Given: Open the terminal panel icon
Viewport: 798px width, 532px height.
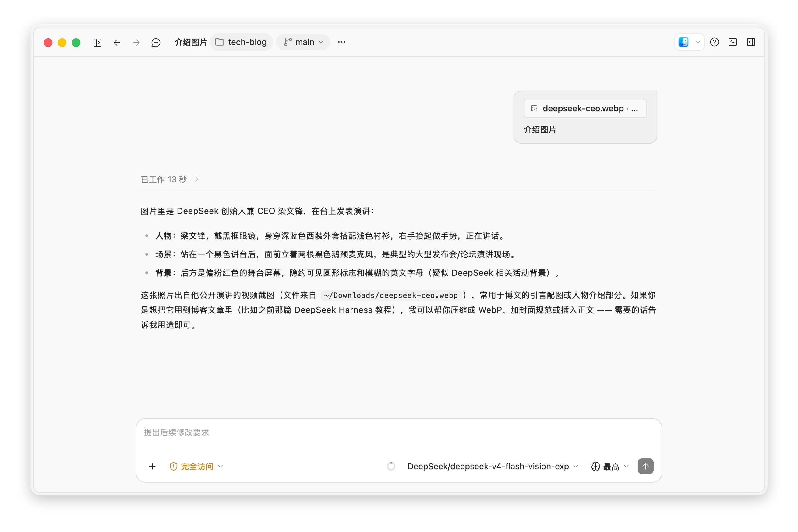Looking at the screenshot, I should (x=733, y=42).
